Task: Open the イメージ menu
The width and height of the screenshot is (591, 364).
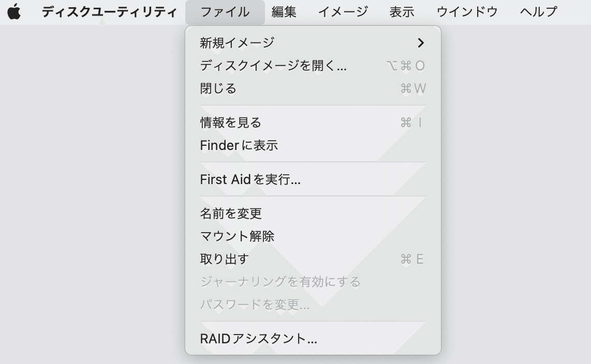Action: tap(343, 12)
